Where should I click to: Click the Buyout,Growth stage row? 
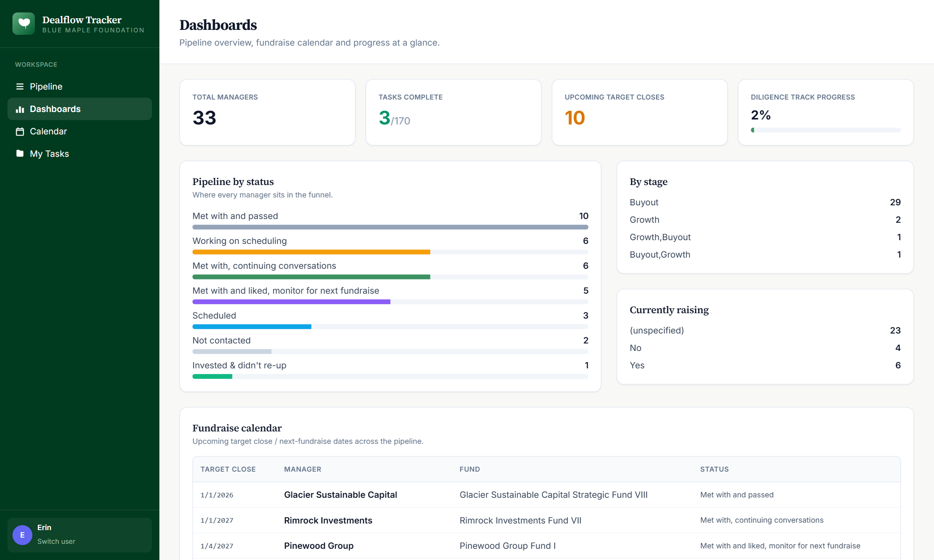(x=765, y=255)
